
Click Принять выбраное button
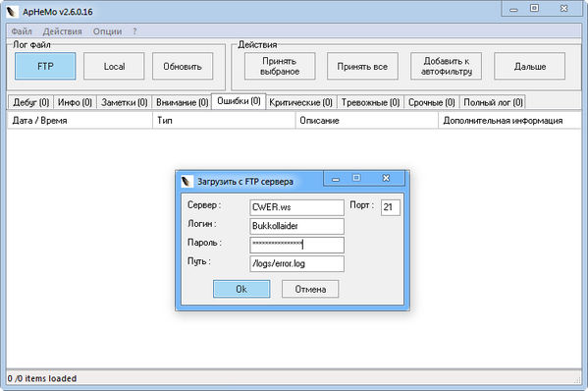tap(280, 66)
